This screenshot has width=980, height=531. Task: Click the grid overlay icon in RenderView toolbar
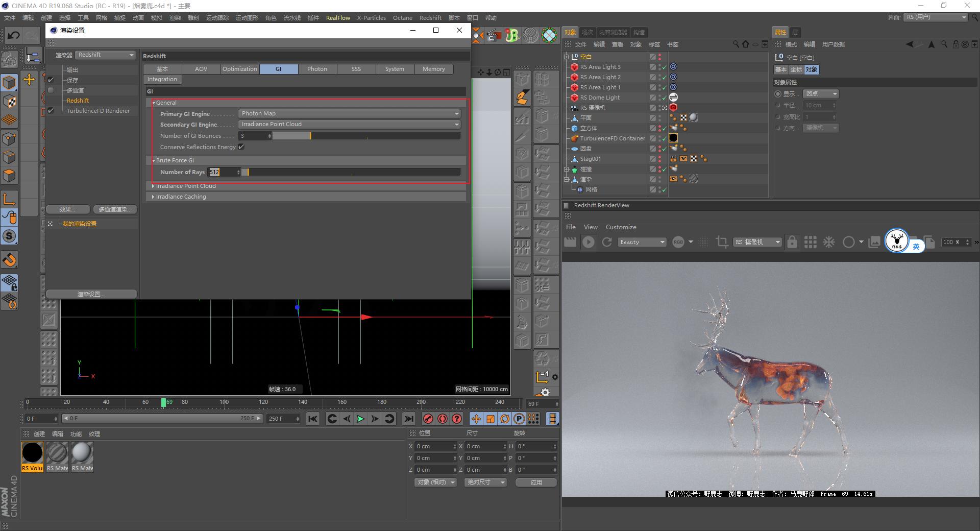810,242
